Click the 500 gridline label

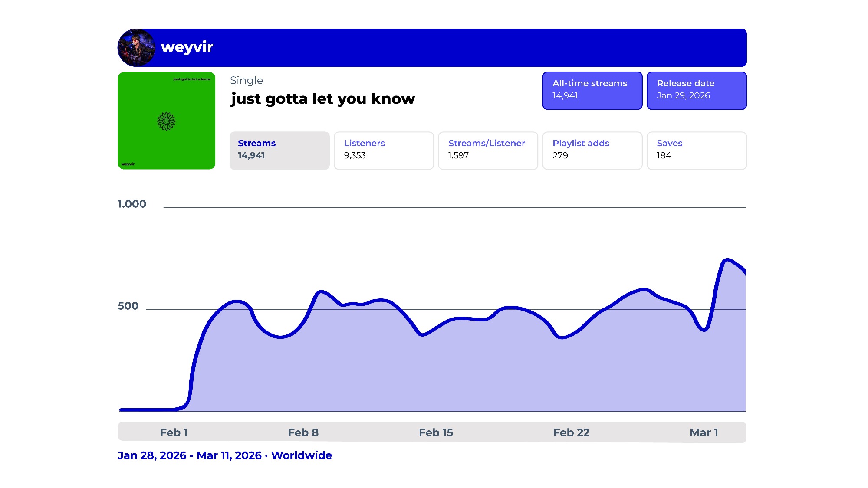tap(128, 306)
